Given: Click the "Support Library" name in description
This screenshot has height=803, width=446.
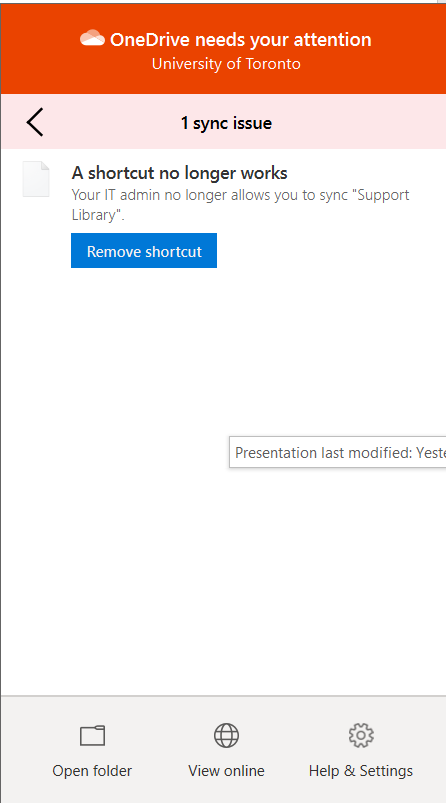Looking at the screenshot, I should click(x=241, y=205).
